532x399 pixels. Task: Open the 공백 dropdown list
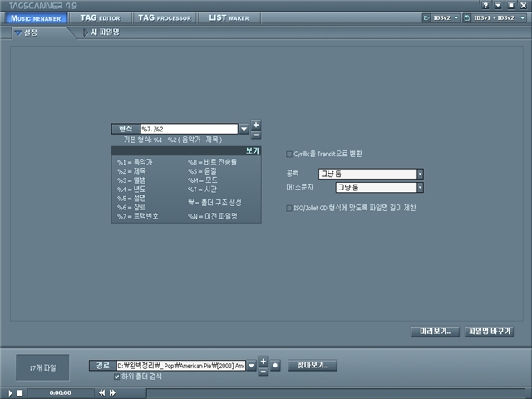420,174
